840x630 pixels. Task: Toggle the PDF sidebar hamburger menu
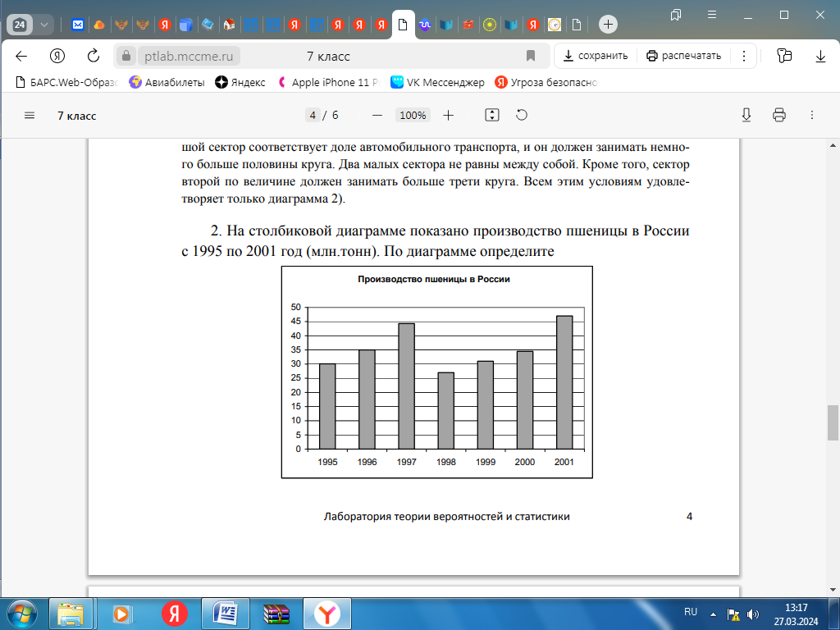[x=30, y=115]
